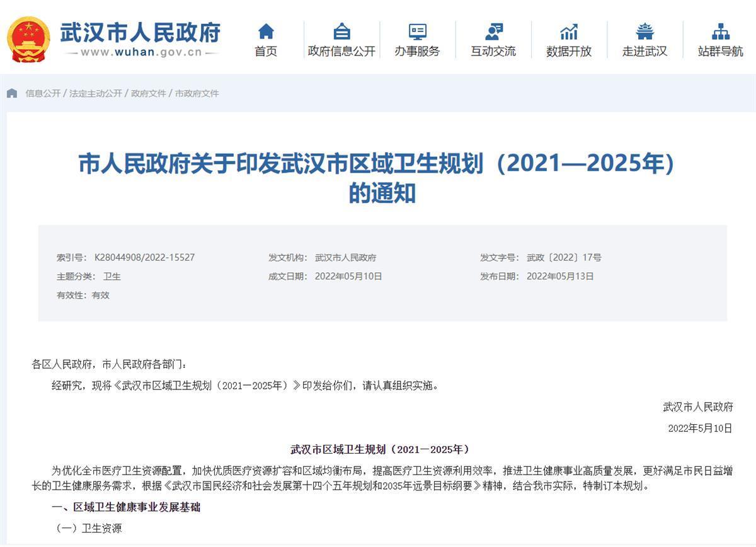
Task: Navigate to 法定主动公开 breadcrumb
Action: tap(96, 93)
